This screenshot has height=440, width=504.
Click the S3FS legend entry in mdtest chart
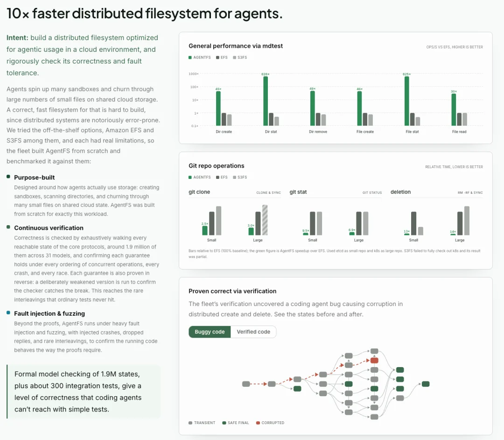coord(240,57)
